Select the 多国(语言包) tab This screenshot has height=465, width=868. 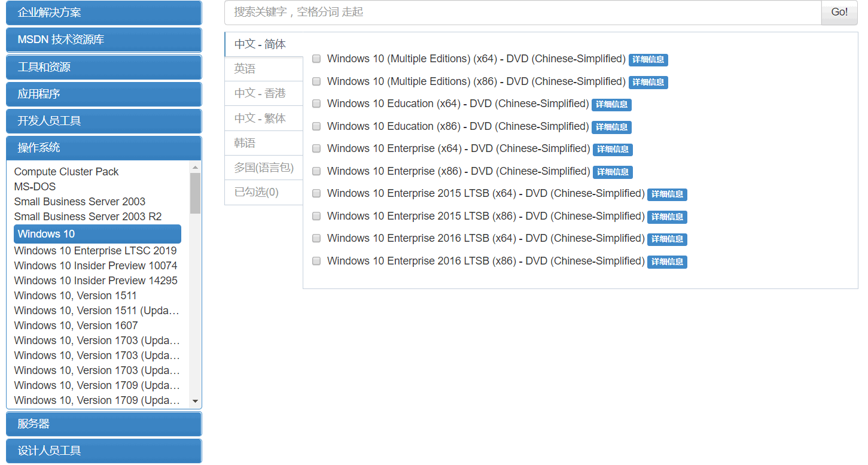[264, 168]
